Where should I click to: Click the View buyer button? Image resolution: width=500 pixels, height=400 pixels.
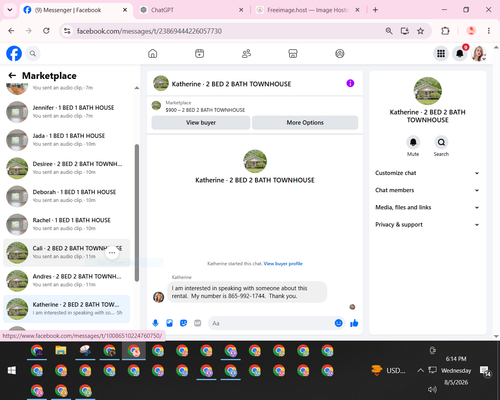point(201,123)
